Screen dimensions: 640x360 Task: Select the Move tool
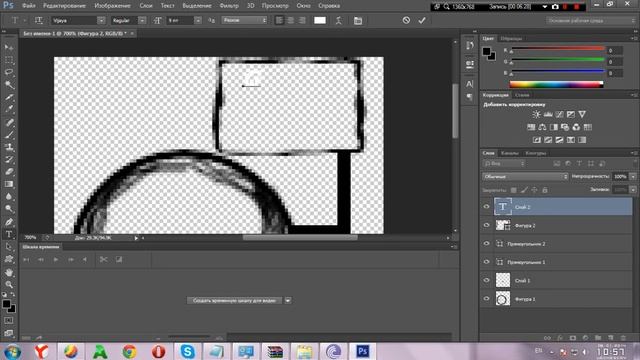tap(9, 48)
